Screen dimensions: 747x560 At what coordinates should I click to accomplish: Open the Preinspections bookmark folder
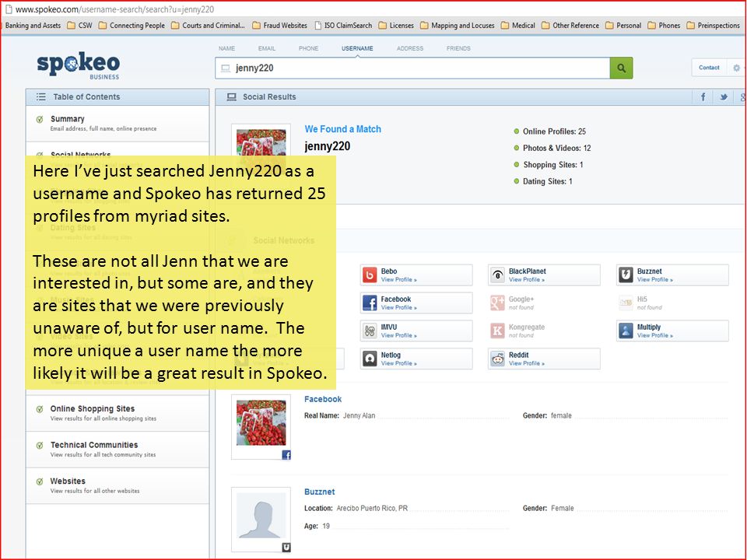(714, 26)
